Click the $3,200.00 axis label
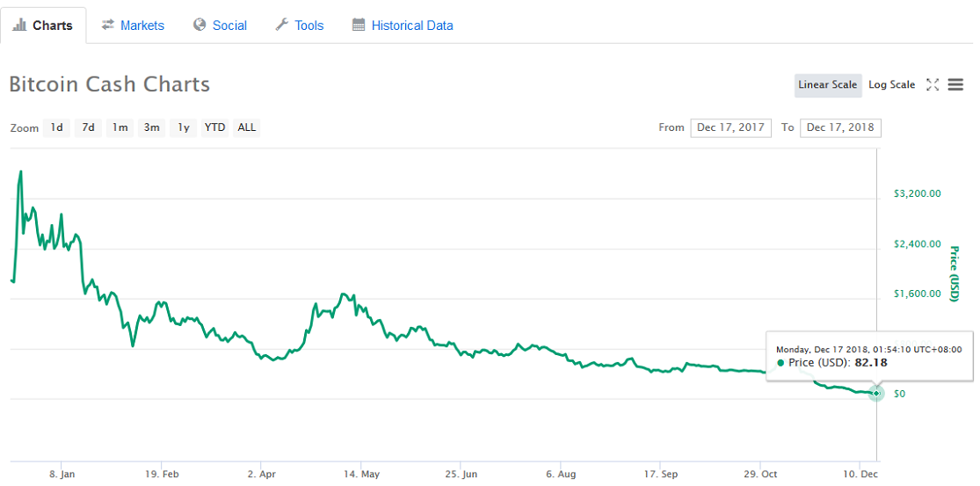Image resolution: width=980 pixels, height=486 pixels. click(917, 193)
